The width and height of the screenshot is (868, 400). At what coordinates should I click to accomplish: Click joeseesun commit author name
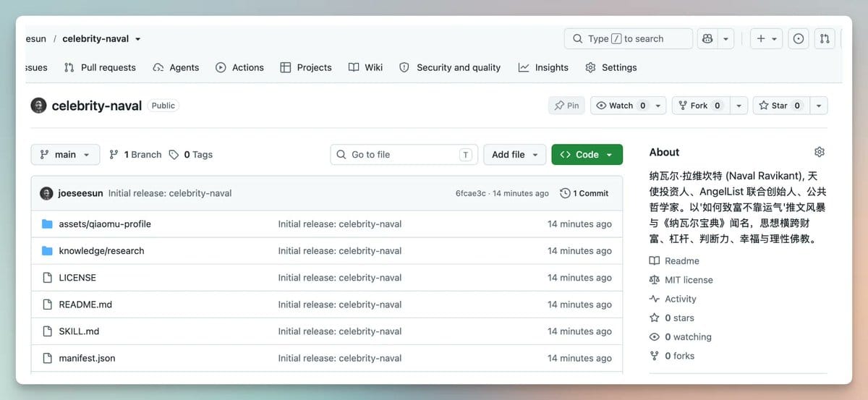click(x=80, y=193)
